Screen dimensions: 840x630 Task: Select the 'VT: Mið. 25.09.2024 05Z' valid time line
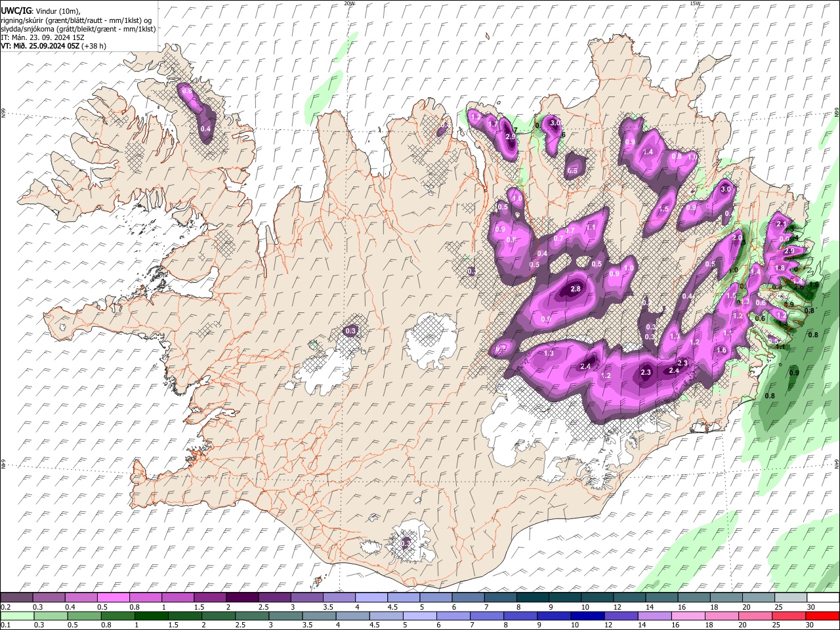point(40,46)
